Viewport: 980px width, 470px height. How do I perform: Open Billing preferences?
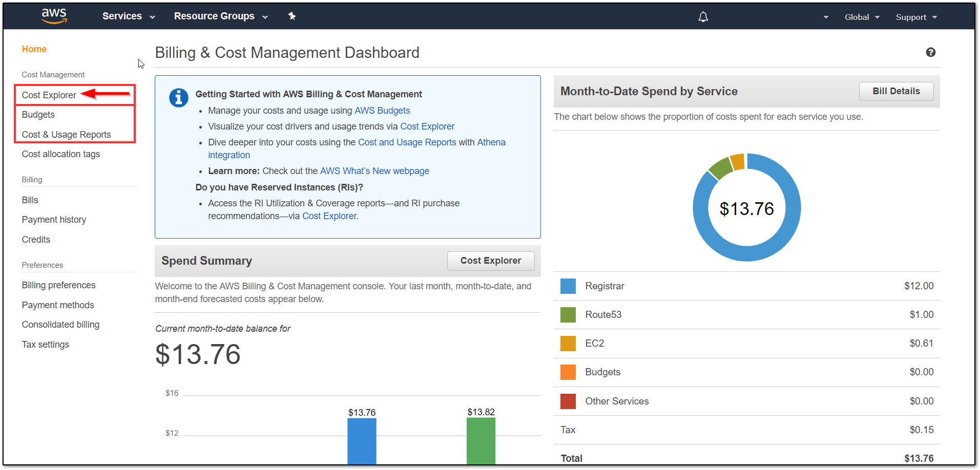coord(59,285)
